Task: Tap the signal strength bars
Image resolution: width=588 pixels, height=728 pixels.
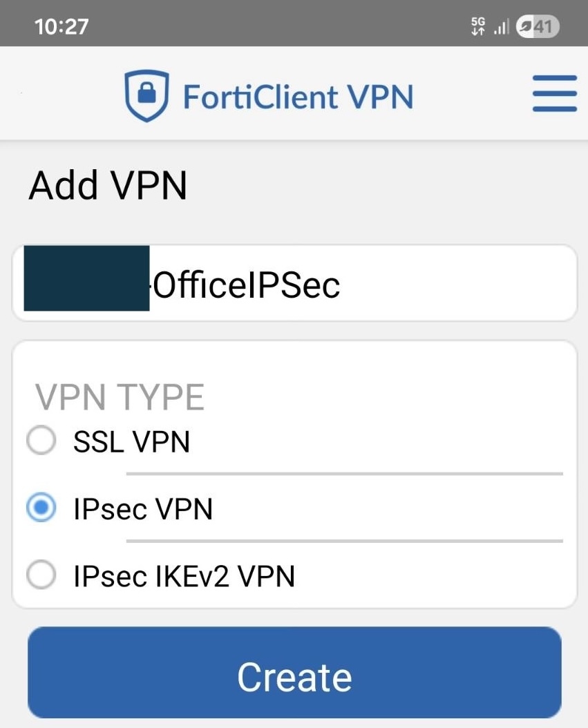Action: tap(501, 28)
